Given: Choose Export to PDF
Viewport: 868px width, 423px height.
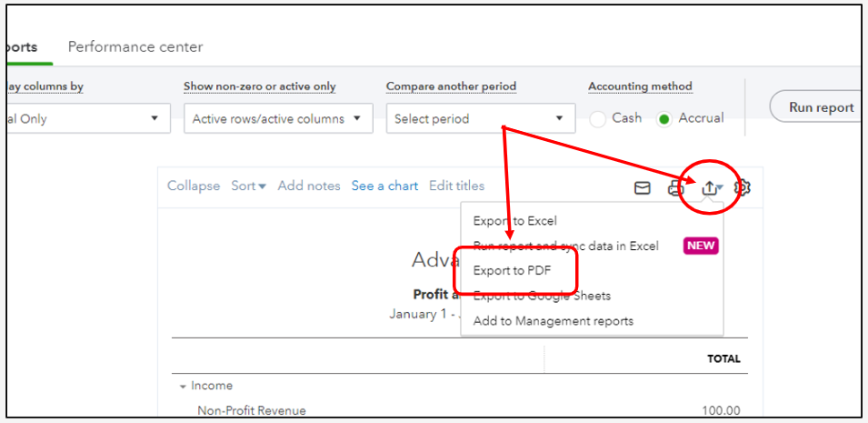Looking at the screenshot, I should pos(512,270).
